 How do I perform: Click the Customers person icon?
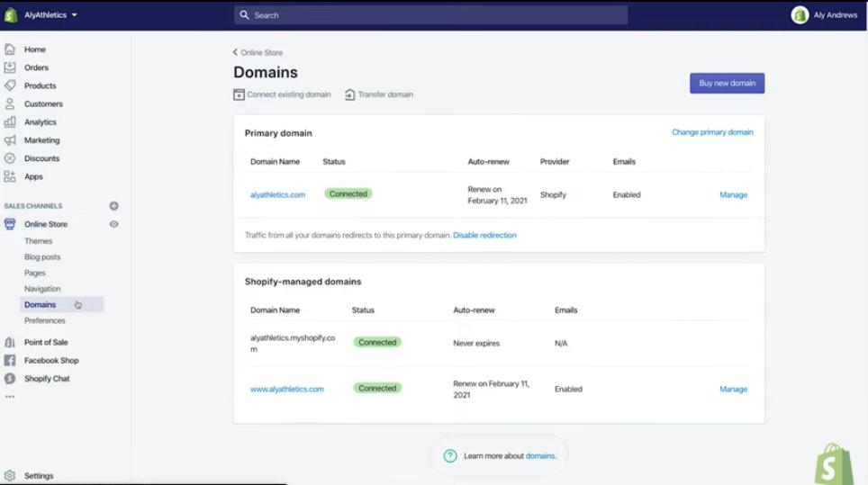(x=9, y=104)
